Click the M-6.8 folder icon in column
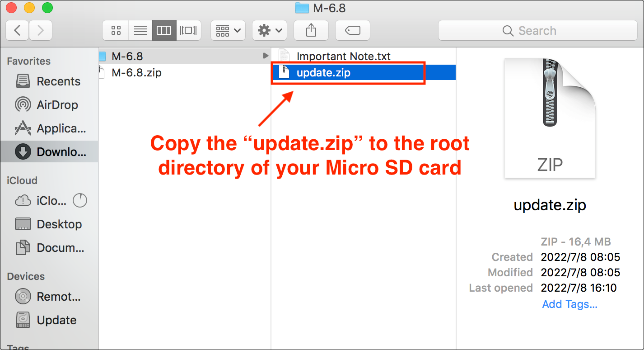This screenshot has height=350, width=644. tap(103, 56)
